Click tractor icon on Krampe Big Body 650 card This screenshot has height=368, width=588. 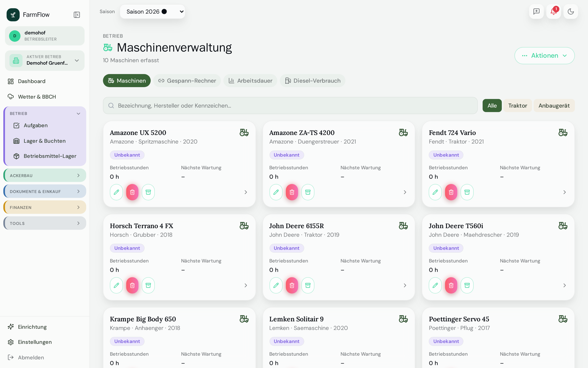pos(244,319)
